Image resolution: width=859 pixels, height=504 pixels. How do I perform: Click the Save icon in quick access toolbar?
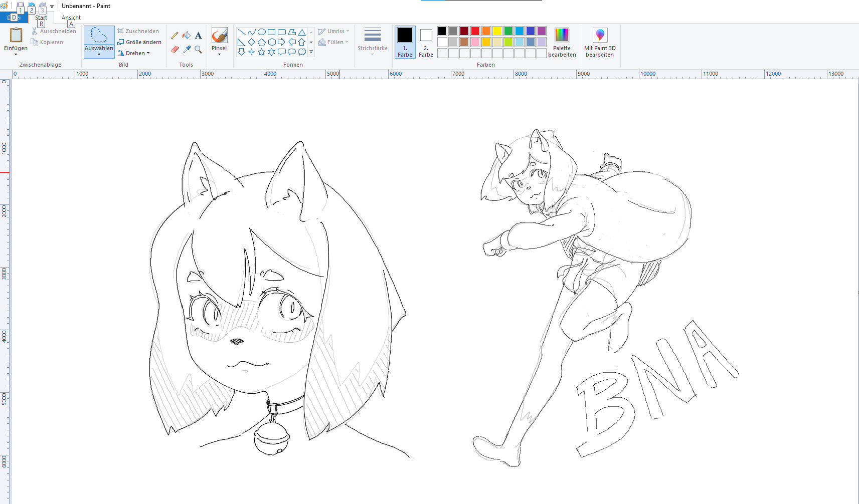pyautogui.click(x=21, y=7)
